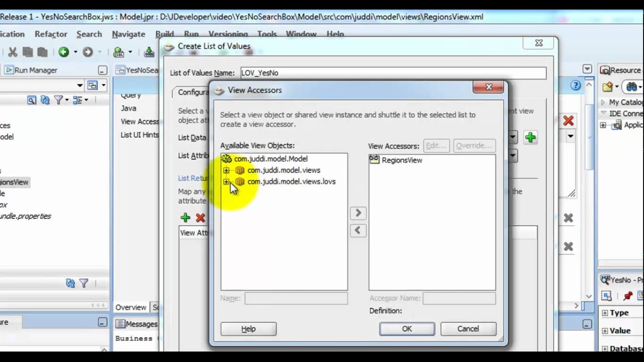The width and height of the screenshot is (644, 362).
Task: Click the refresh icon in lower navigator panel
Action: (70, 284)
